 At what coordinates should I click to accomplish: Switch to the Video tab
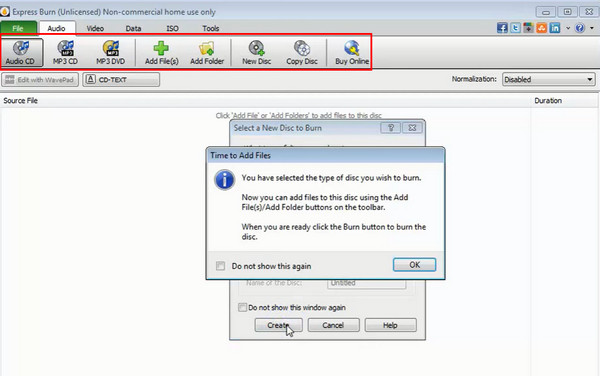(x=95, y=28)
